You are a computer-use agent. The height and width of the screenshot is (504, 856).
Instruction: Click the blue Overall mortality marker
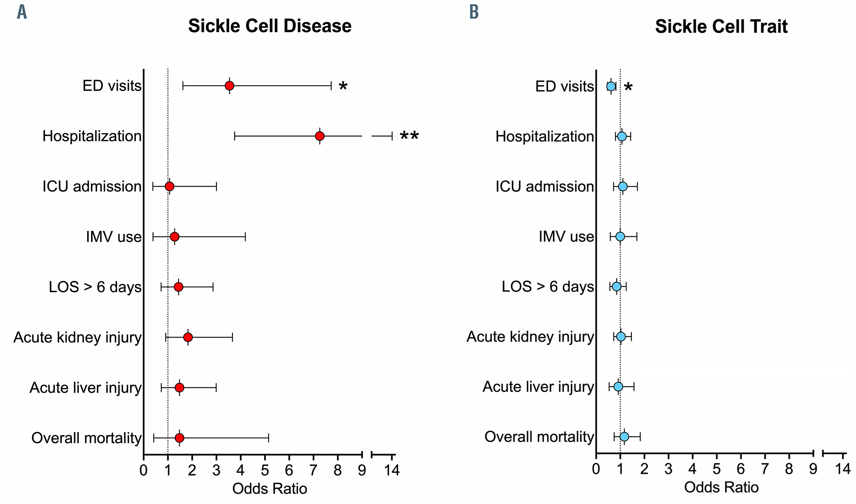[624, 437]
